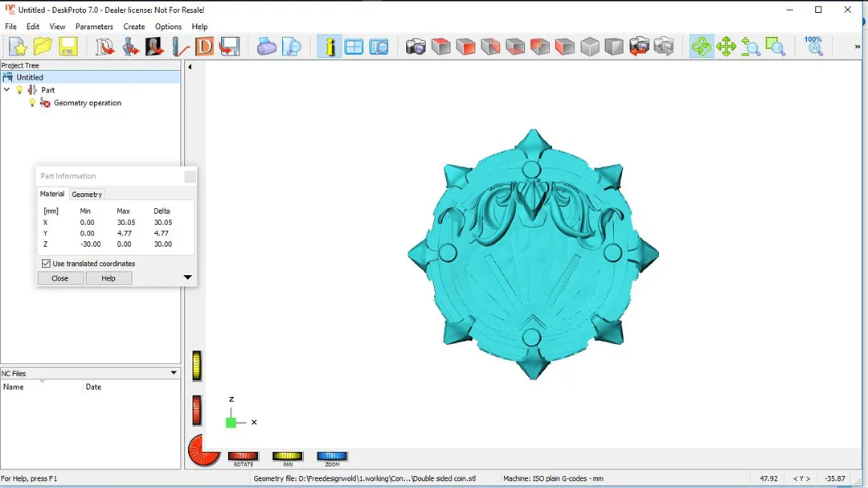The image size is (868, 488).
Task: Select the dark gray cube view icon
Action: pyautogui.click(x=615, y=47)
